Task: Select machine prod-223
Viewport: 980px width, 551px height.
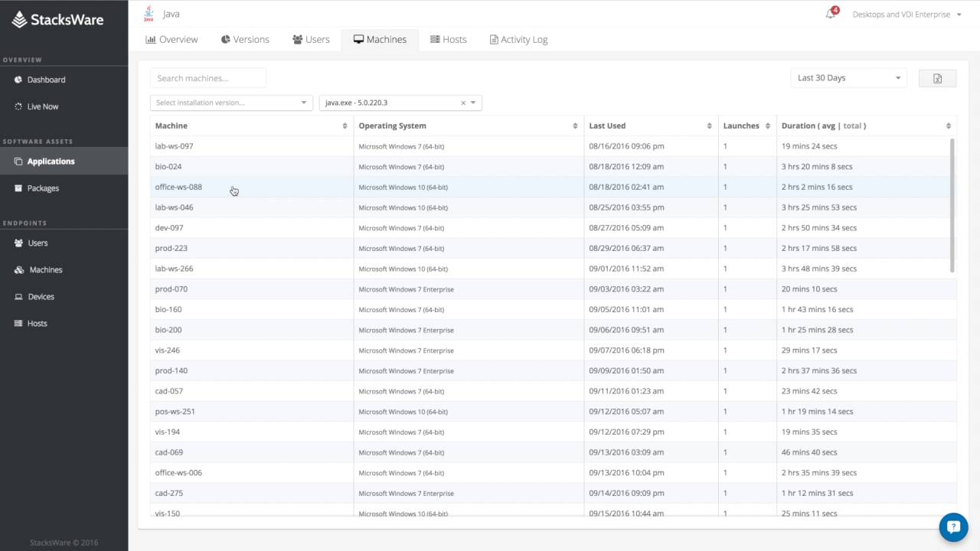Action: [171, 248]
